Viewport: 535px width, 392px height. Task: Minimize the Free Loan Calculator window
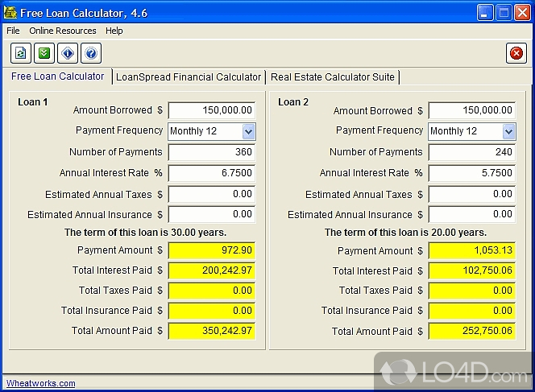pos(484,12)
